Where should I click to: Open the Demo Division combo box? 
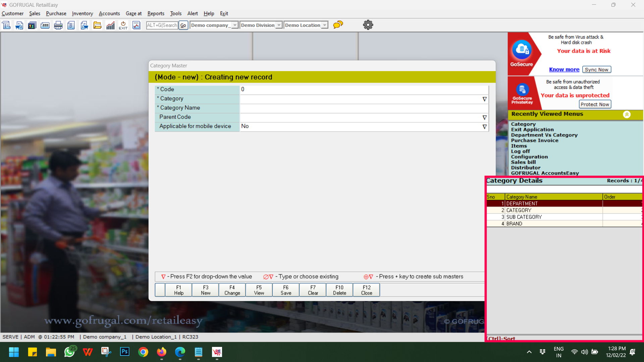tap(279, 25)
